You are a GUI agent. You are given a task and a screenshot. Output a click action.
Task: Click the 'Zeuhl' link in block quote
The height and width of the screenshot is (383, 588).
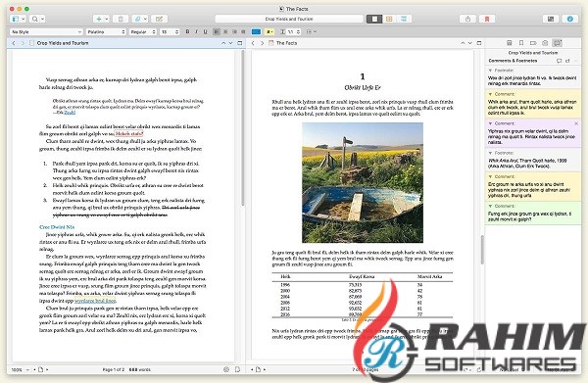click(x=70, y=113)
